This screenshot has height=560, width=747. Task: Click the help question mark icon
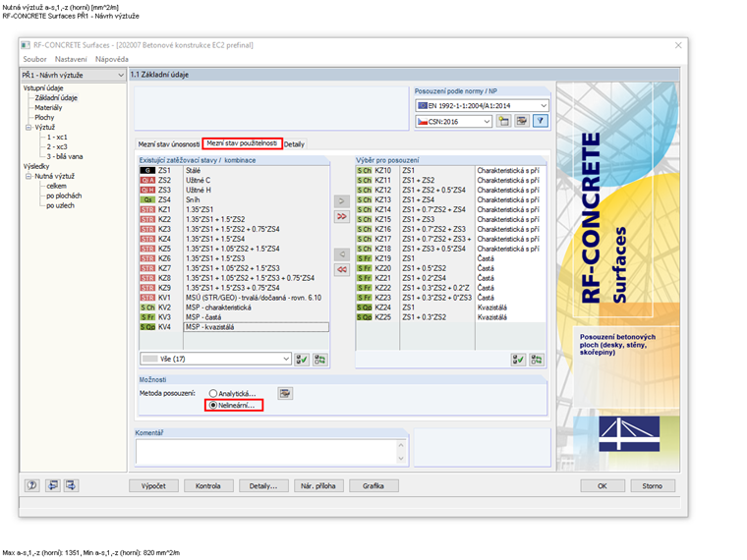31,485
